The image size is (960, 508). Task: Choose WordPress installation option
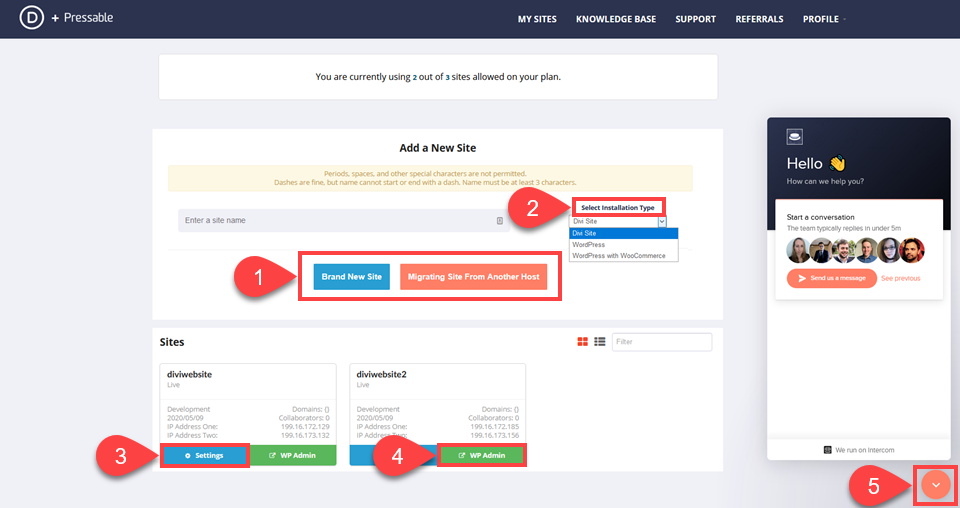click(x=623, y=245)
